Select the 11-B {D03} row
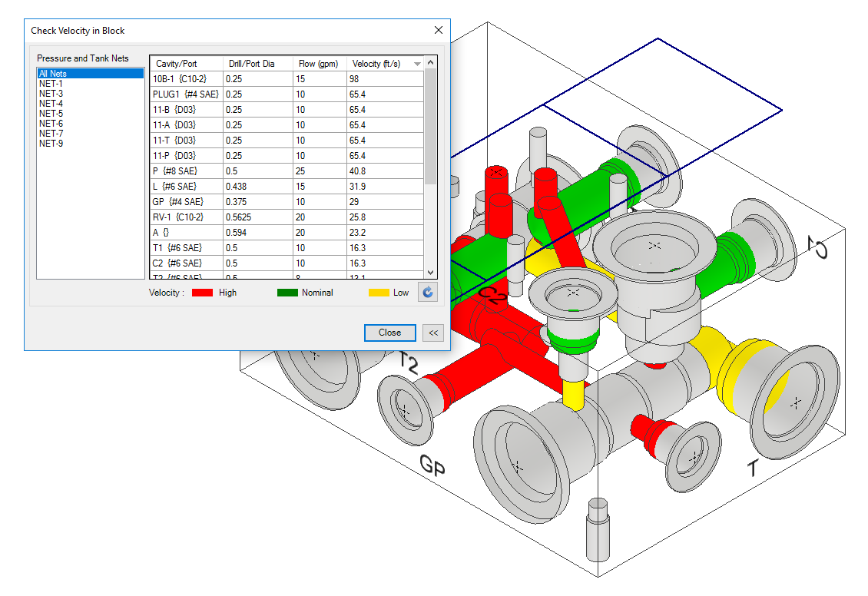Image resolution: width=868 pixels, height=596 pixels. (x=287, y=110)
